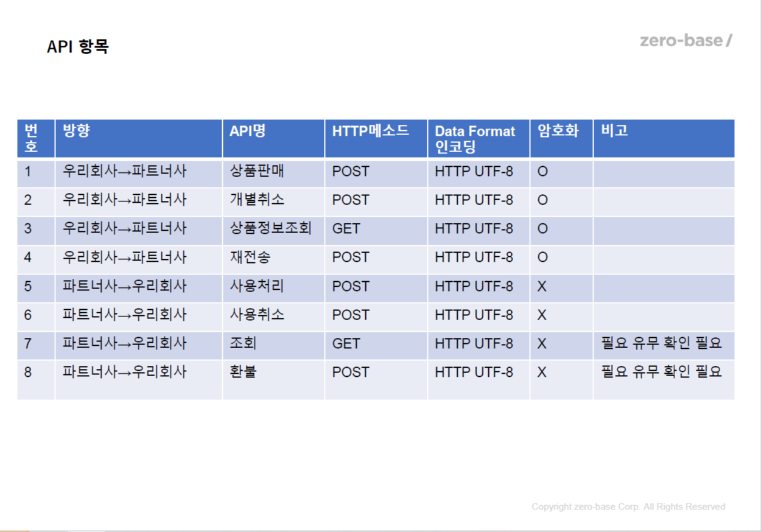Click the POST cell in the 상품판매 row
The image size is (761, 532).
376,173
